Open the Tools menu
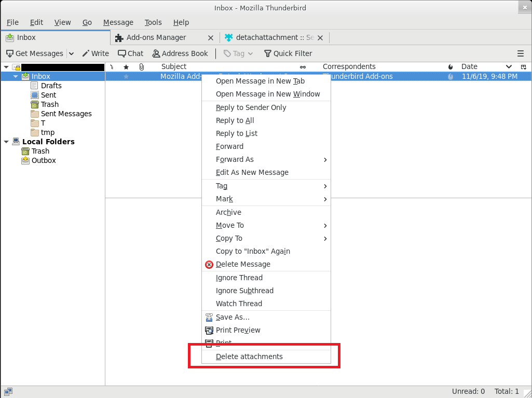The image size is (532, 398). tap(153, 22)
